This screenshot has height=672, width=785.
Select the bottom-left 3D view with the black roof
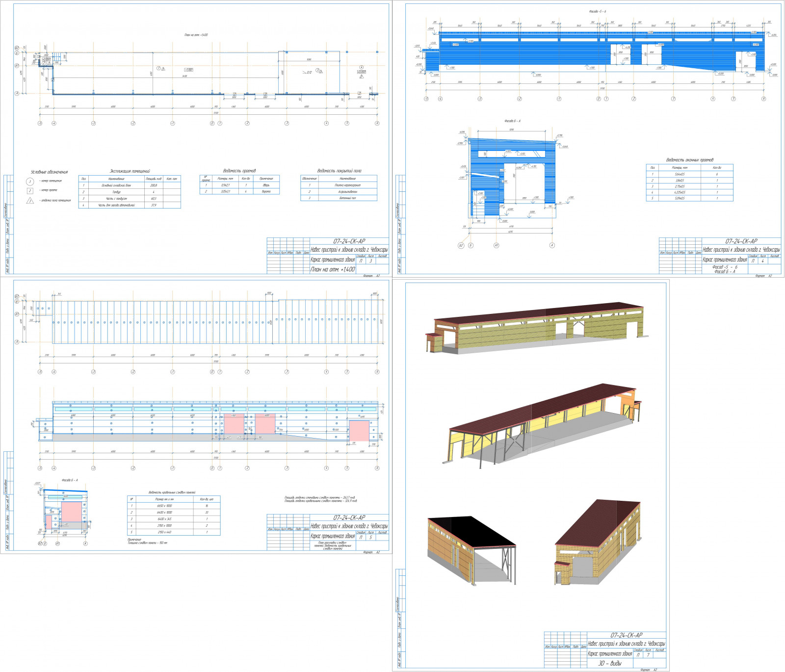[x=472, y=550]
